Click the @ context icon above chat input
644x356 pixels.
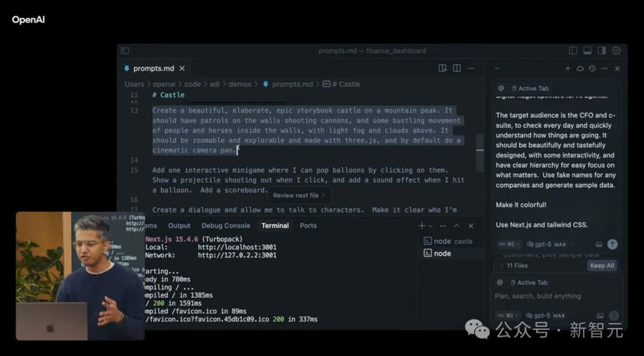pos(501,282)
